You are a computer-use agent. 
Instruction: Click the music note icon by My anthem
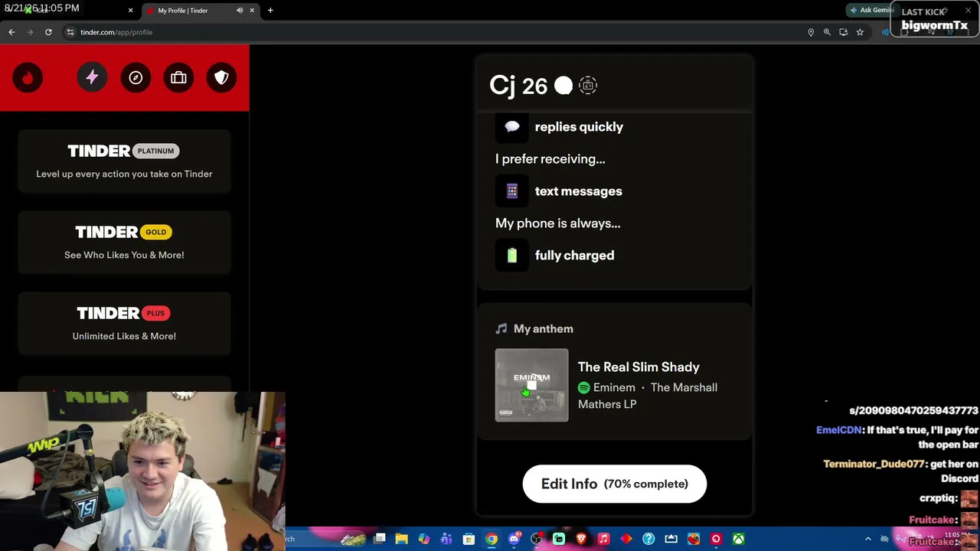pos(501,329)
